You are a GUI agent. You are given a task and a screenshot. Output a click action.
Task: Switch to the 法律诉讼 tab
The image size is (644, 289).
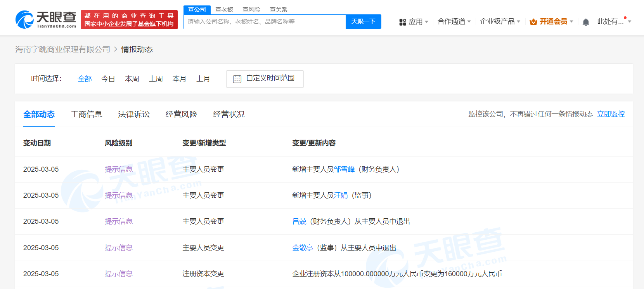click(x=134, y=114)
